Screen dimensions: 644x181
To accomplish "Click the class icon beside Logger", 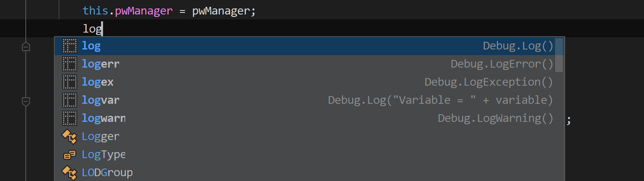I will pos(69,137).
